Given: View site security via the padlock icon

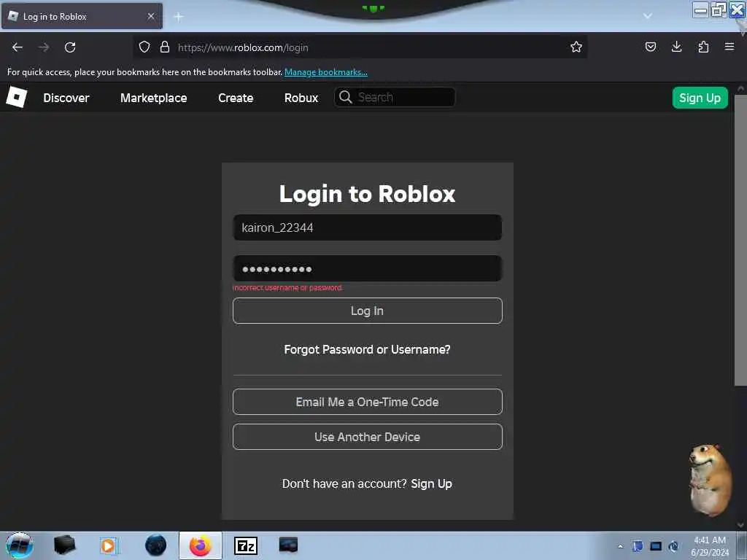Looking at the screenshot, I should coord(165,47).
